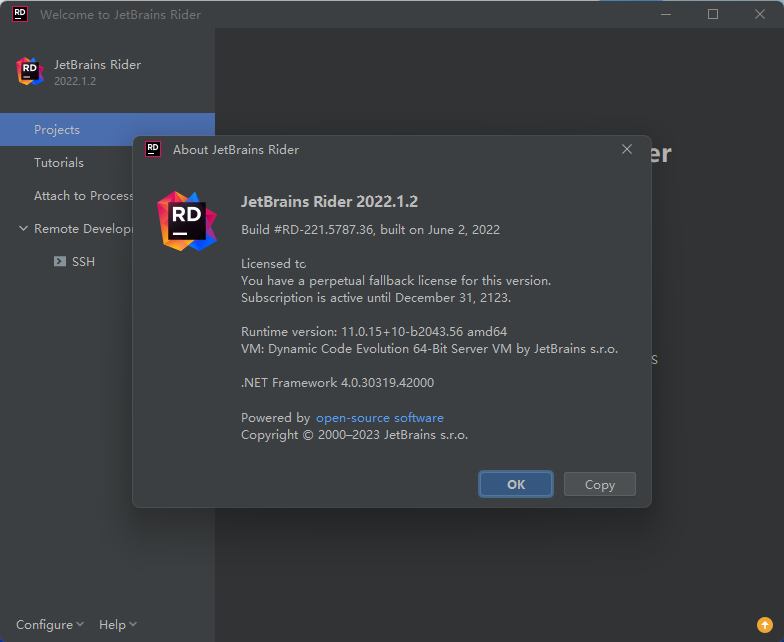Select Projects in the welcome sidebar
The image size is (784, 642).
click(108, 130)
